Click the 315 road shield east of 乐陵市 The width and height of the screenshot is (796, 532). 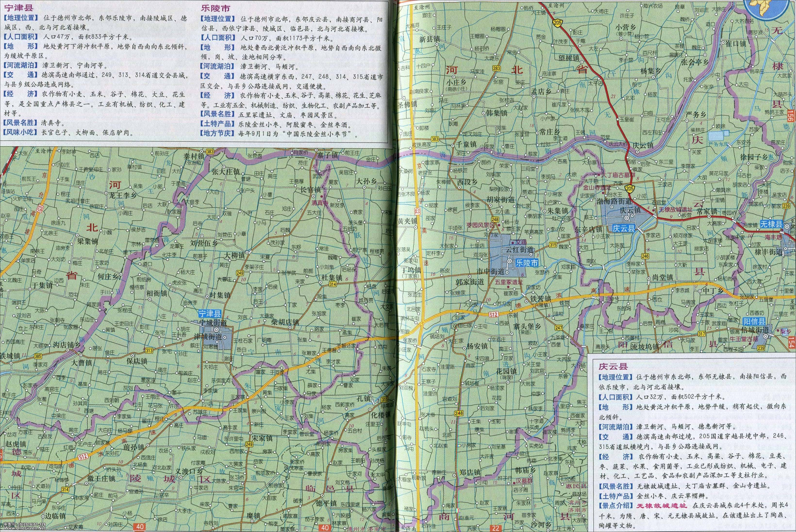pyautogui.click(x=553, y=245)
